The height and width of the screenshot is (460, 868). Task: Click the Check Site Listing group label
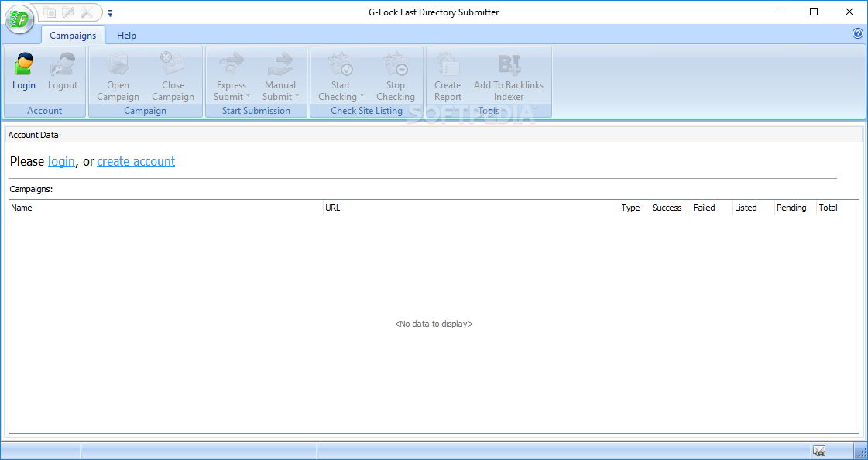(x=366, y=111)
